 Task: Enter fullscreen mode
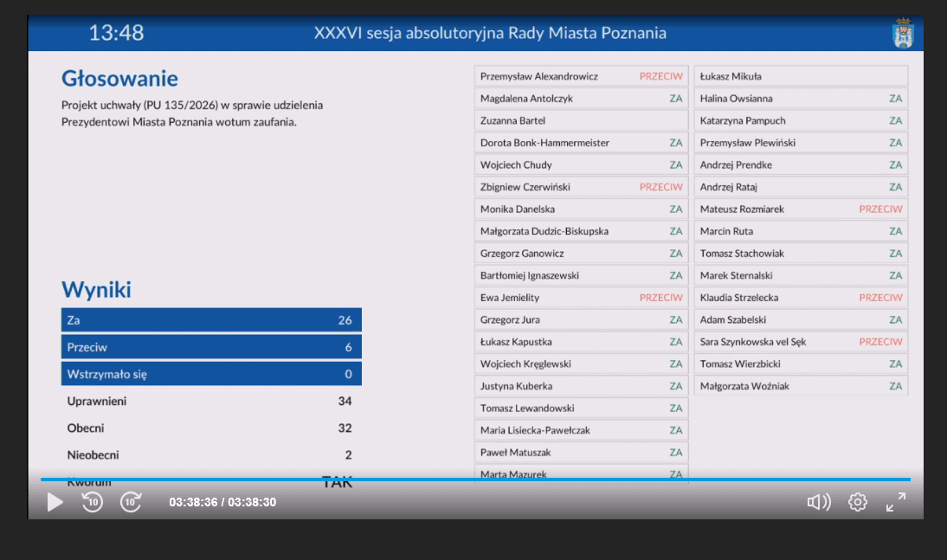896,502
